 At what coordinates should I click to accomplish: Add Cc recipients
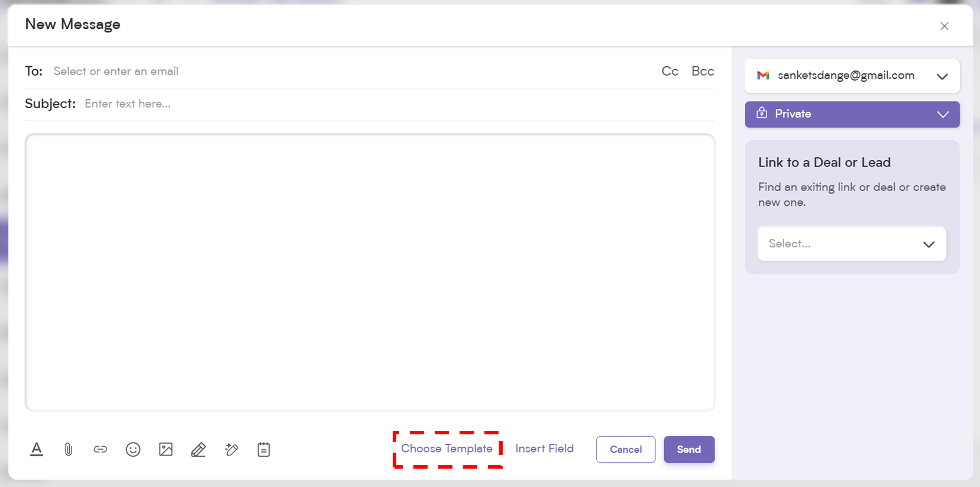[670, 72]
